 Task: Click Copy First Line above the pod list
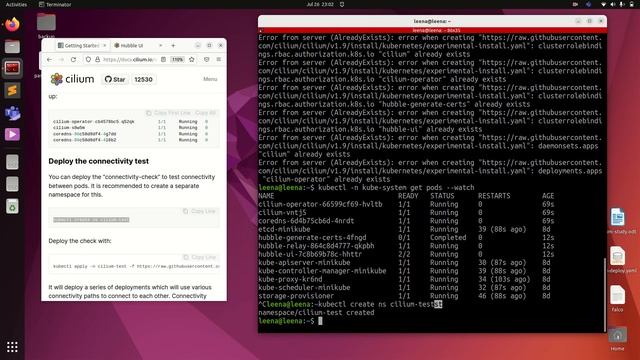169,113
